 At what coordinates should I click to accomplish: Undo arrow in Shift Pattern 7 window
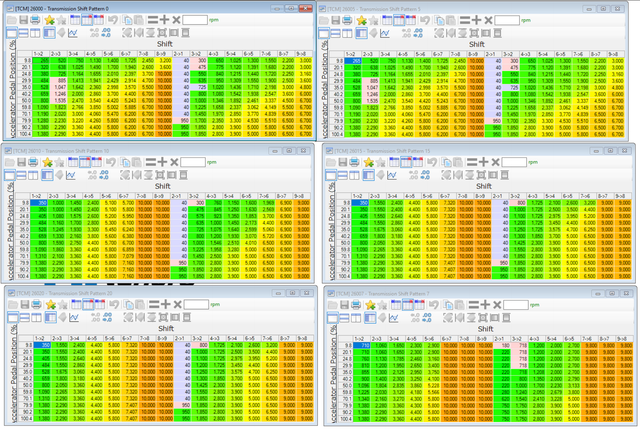click(x=433, y=304)
